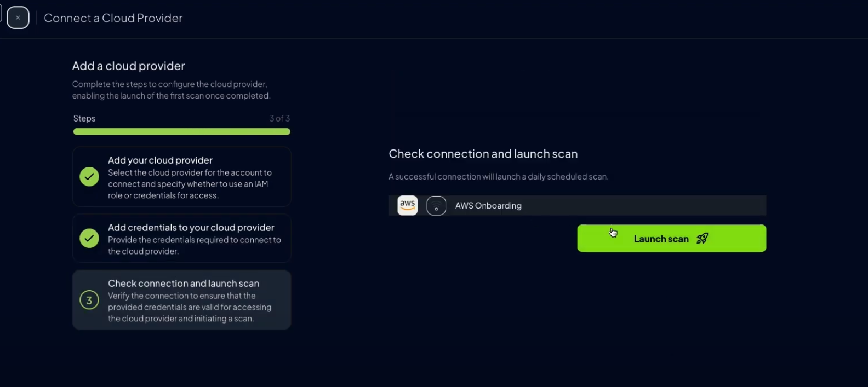The height and width of the screenshot is (387, 868).
Task: Click the Connect a Cloud Provider title
Action: pyautogui.click(x=113, y=18)
